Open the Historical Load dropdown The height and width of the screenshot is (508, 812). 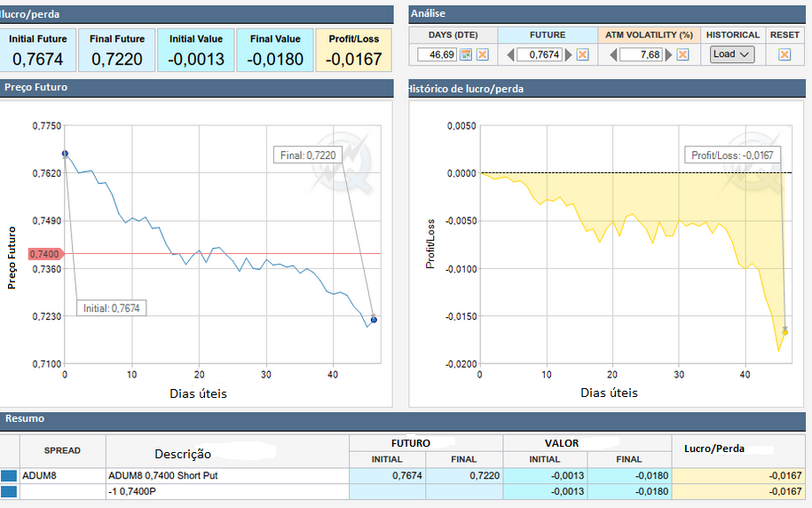point(732,54)
